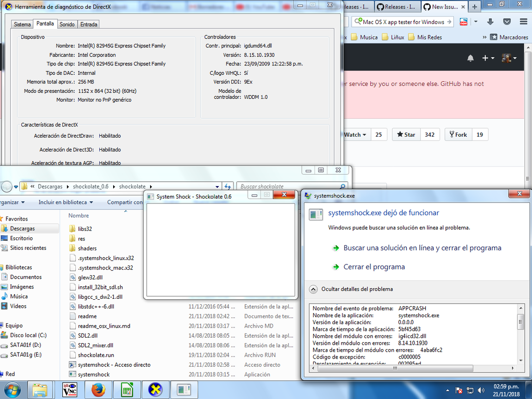Image resolution: width=532 pixels, height=399 pixels.
Task: Click Buscar una solución en línea option
Action: [422, 248]
